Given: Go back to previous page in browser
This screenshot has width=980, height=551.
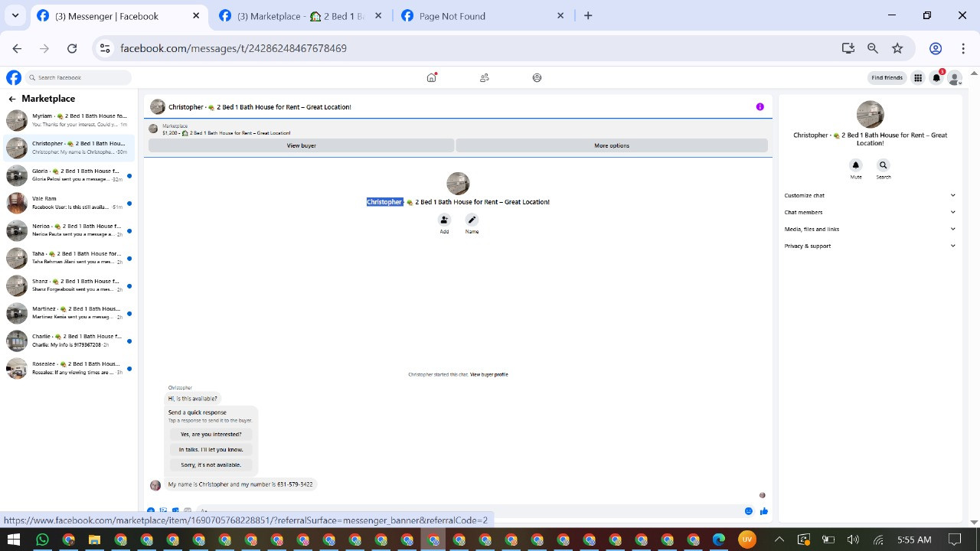Looking at the screenshot, I should tap(17, 48).
